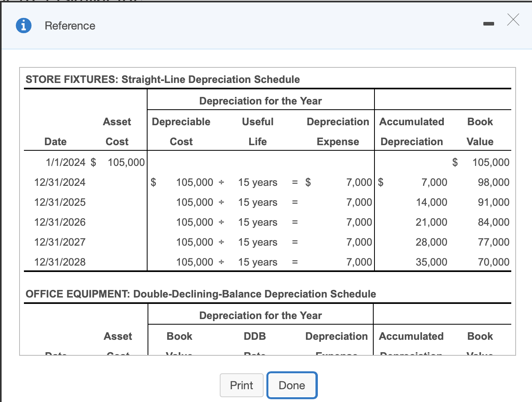Select the Reference dialog title text
The width and height of the screenshot is (532, 402).
(x=70, y=26)
